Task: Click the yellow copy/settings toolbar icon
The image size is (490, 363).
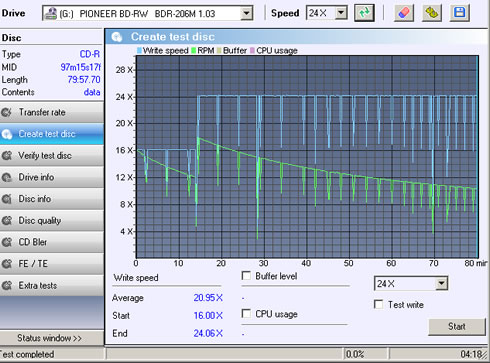Action: (x=432, y=13)
